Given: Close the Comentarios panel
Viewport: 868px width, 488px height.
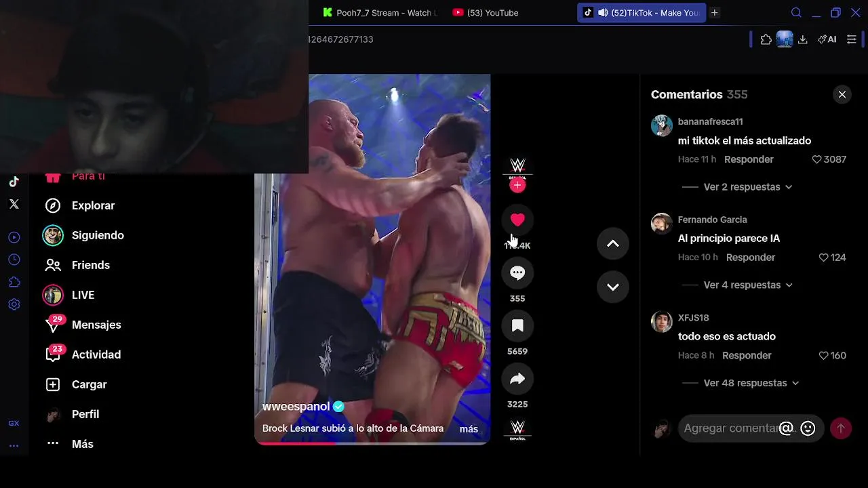Looking at the screenshot, I should click(x=842, y=95).
